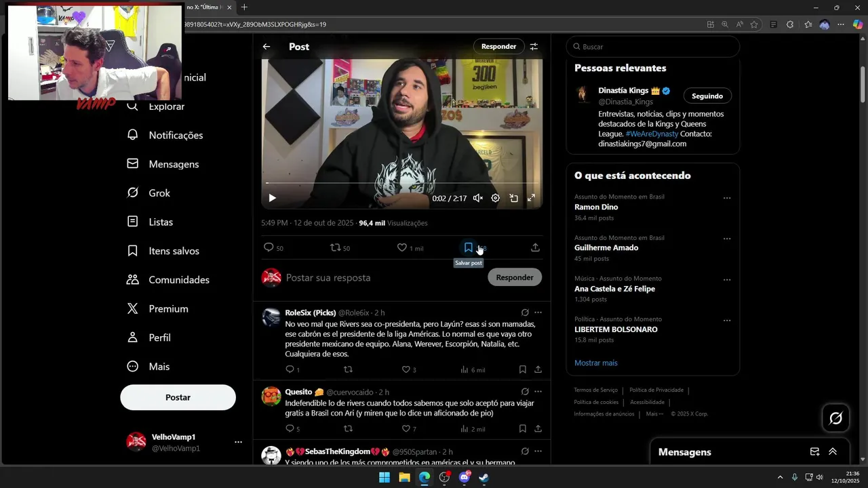
Task: Open replies on main post (50)
Action: pyautogui.click(x=273, y=248)
